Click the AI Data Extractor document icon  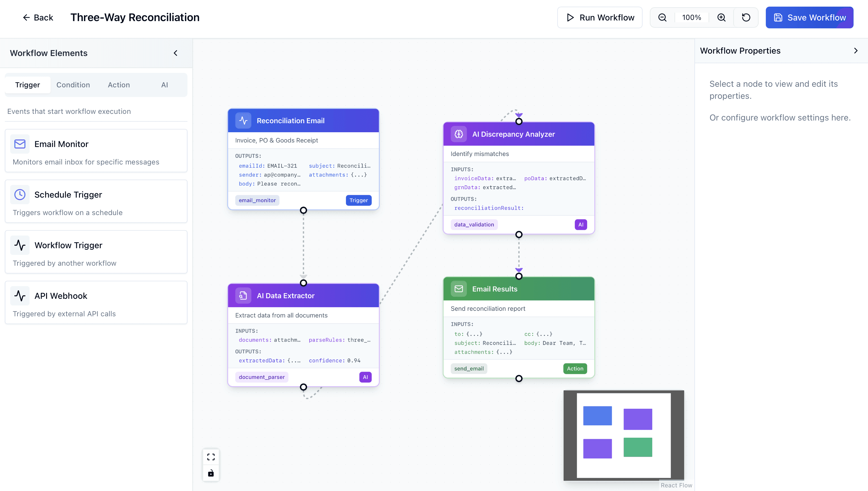click(243, 296)
